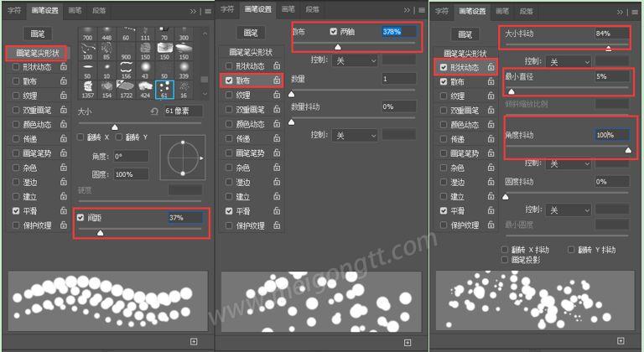Click lock icon beside 颜色动态 in right panel
Image resolution: width=644 pixels, height=352 pixels.
(x=491, y=124)
